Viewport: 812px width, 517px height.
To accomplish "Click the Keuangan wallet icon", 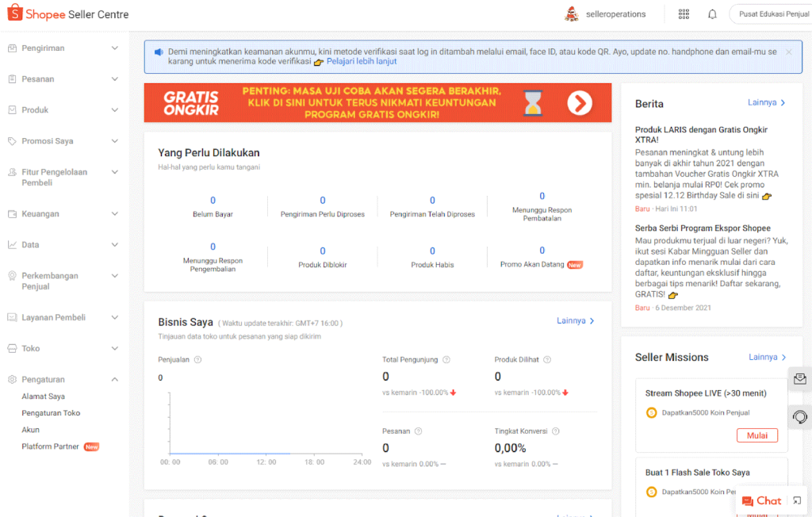I will coord(13,214).
